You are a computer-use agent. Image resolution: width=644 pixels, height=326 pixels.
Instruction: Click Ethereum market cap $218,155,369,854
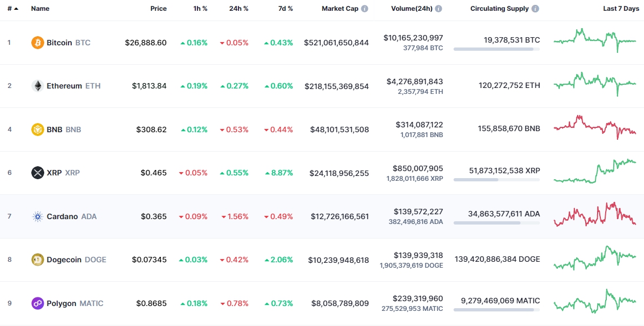click(x=337, y=86)
